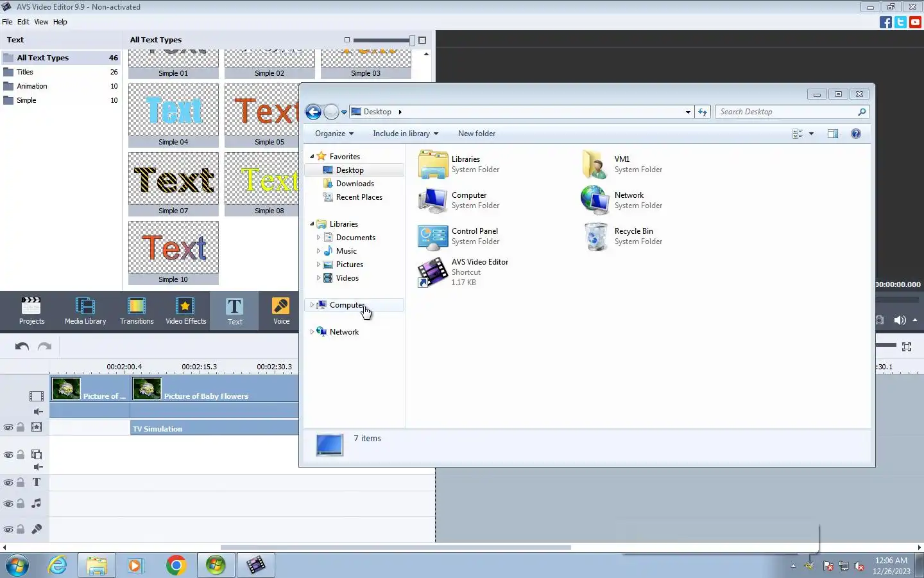Toggle visibility eye of video effects track
924x578 pixels.
(8, 427)
